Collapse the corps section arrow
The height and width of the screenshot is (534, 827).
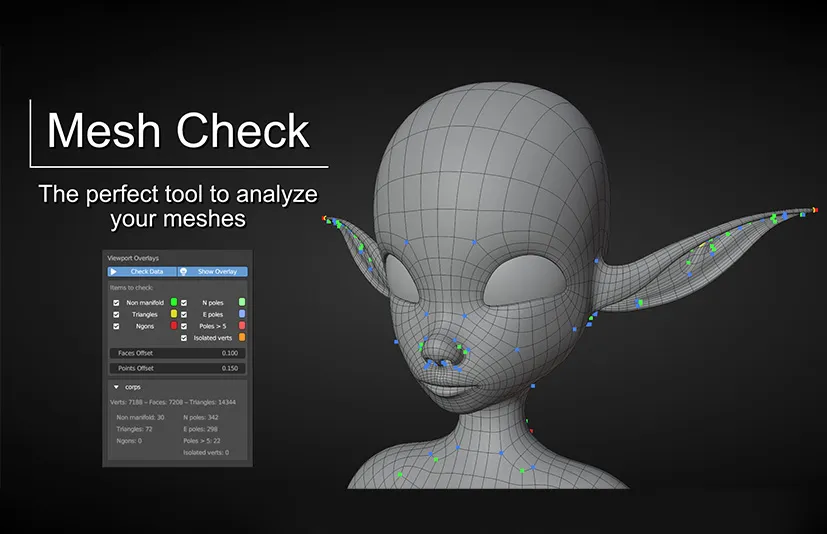tap(116, 386)
